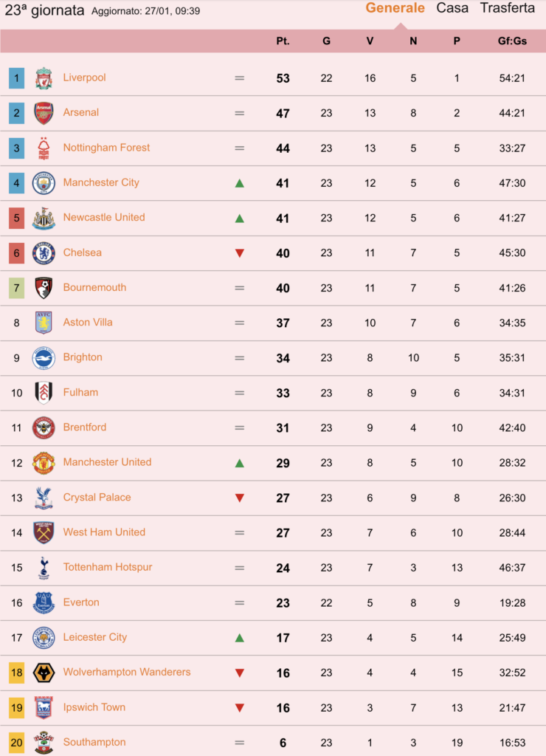Open the Crystal Palace team link
Screen dimensions: 546x756
pyautogui.click(x=97, y=497)
